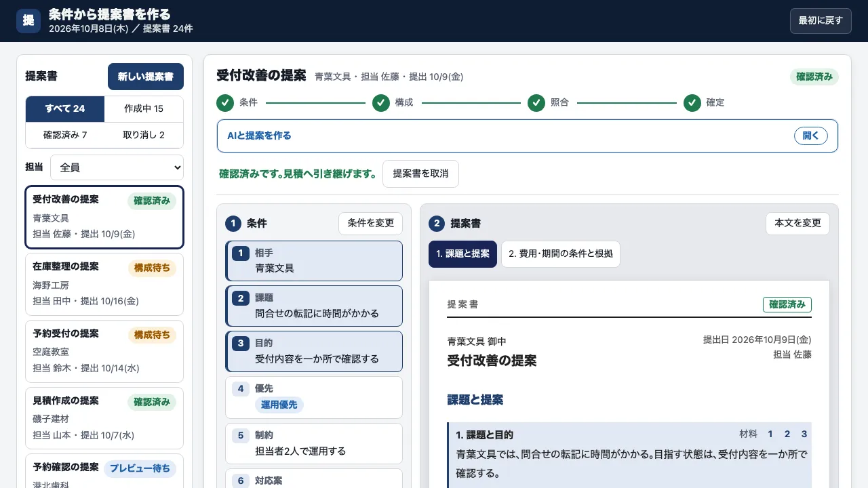Click 構成待ち badge on 在庫整理の提案
Screen dimensions: 868x488
tap(152, 268)
